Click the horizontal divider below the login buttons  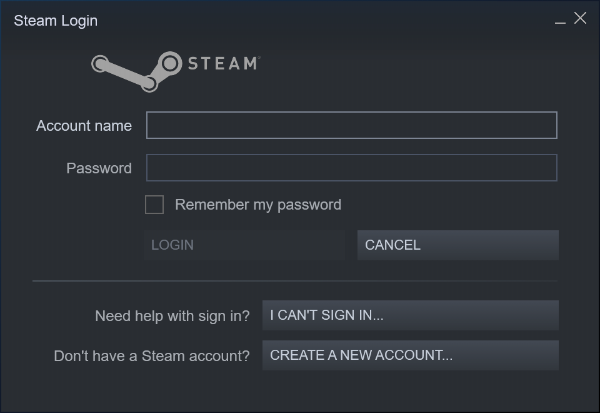tap(295, 281)
